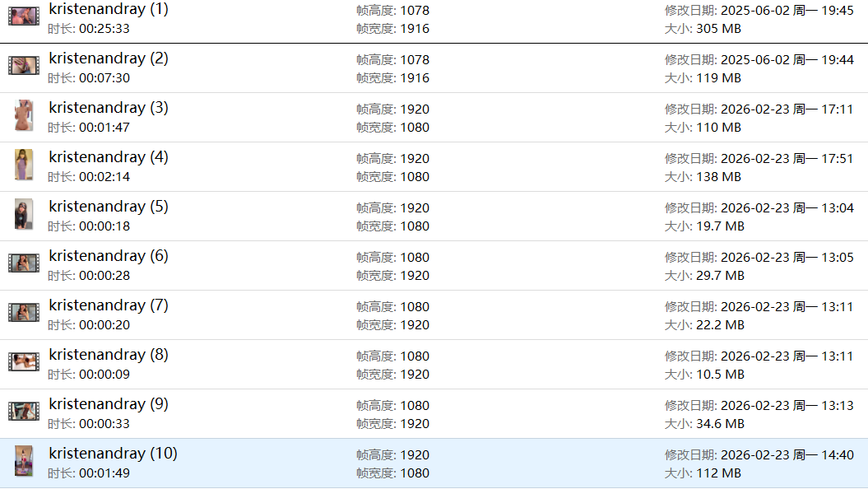Screen dimensions: 868x489
Task: Select the kristenandray (4) file thumbnail
Action: (24, 165)
